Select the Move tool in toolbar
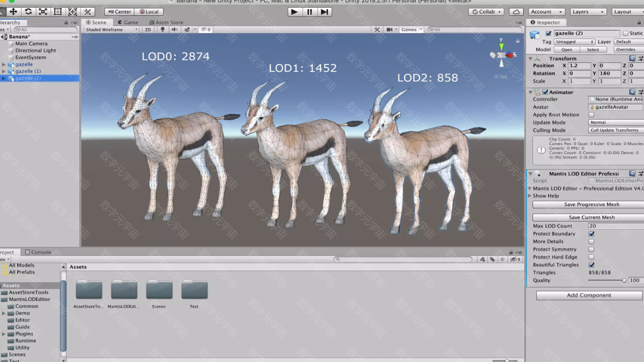Image resolution: width=644 pixels, height=362 pixels. pos(13,12)
